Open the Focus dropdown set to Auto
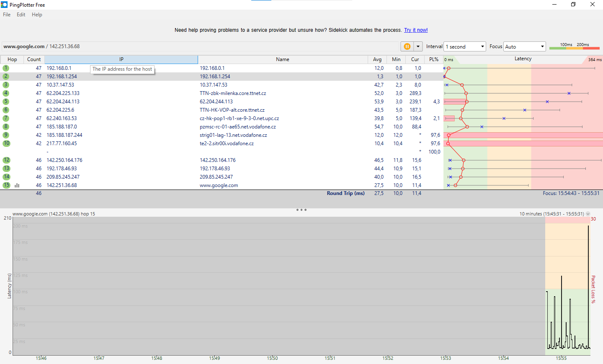Image resolution: width=603 pixels, height=364 pixels. (x=525, y=46)
